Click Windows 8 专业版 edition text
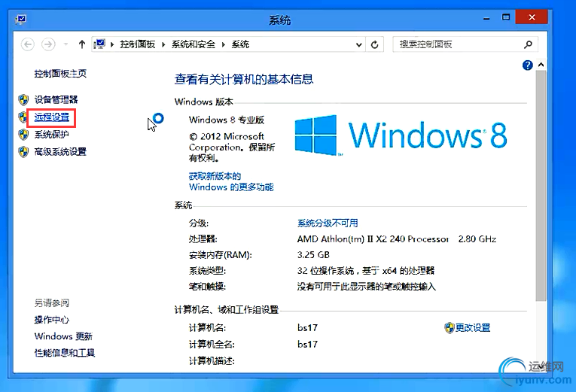 [x=227, y=120]
